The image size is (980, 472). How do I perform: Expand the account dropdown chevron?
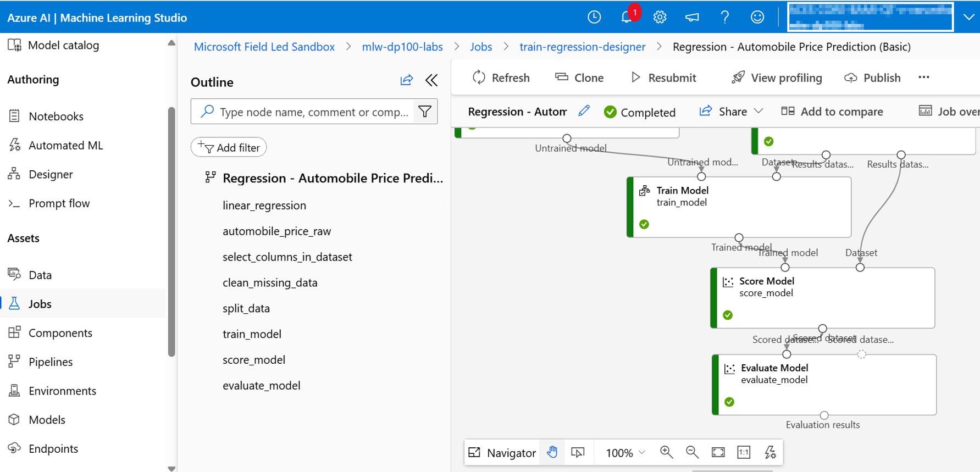pyautogui.click(x=968, y=17)
